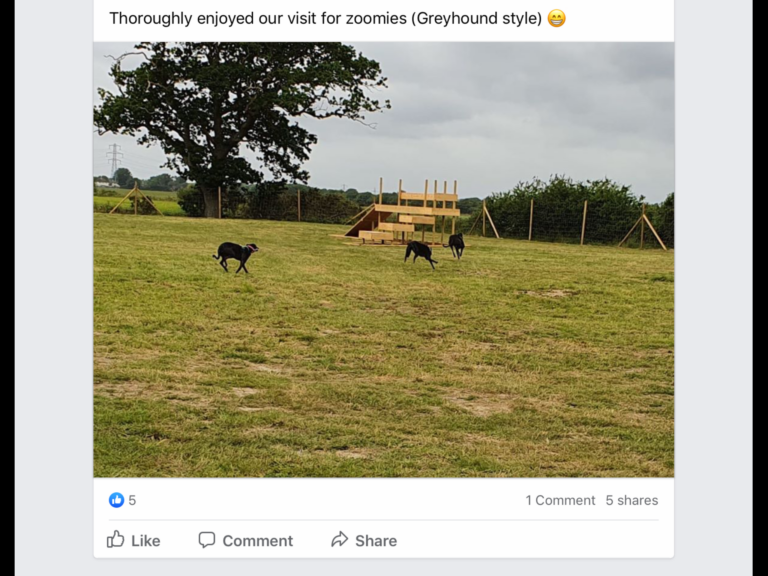The image size is (768, 576).
Task: Click the speech bubble Comment icon
Action: [207, 539]
